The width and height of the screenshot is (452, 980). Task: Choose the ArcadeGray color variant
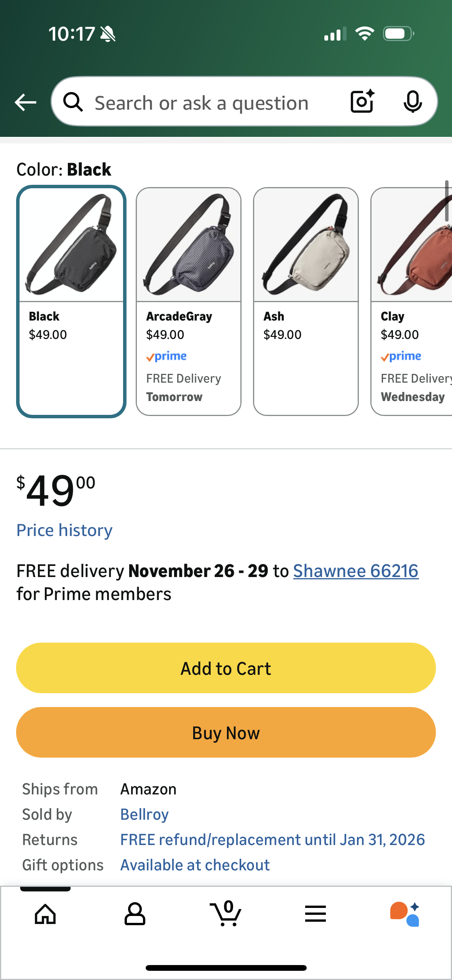[x=189, y=301]
